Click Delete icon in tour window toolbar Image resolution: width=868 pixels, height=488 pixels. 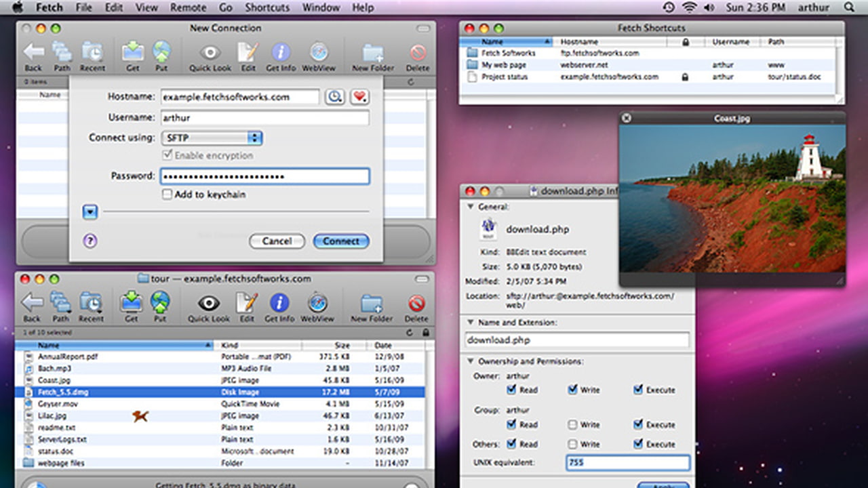(x=416, y=303)
